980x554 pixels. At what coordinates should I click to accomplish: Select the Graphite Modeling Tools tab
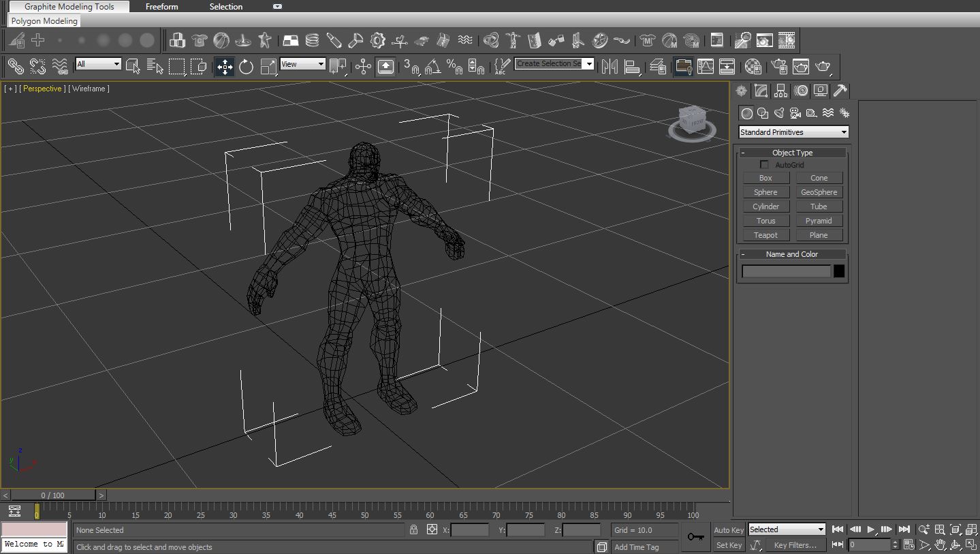point(69,7)
